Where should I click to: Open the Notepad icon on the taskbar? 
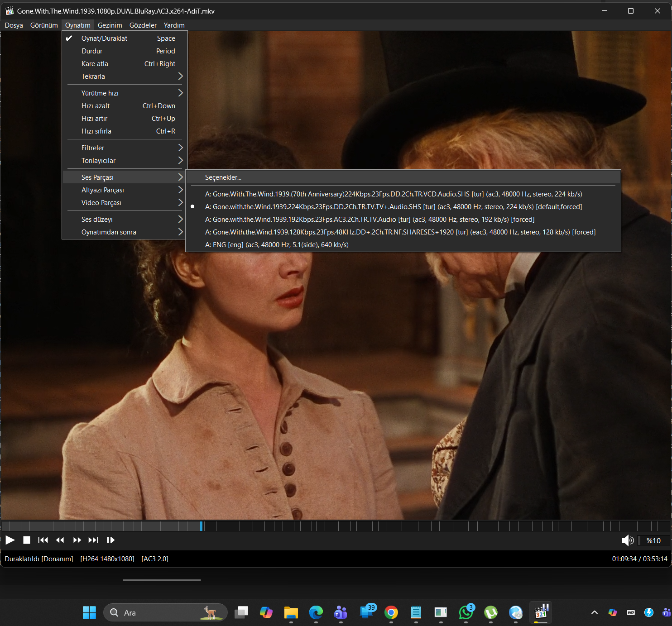[x=416, y=612]
